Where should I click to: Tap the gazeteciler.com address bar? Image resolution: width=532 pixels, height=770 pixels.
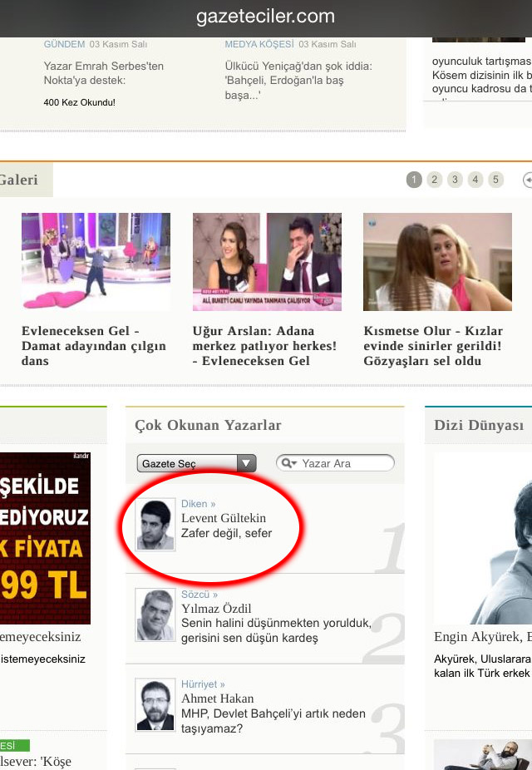[x=266, y=17]
